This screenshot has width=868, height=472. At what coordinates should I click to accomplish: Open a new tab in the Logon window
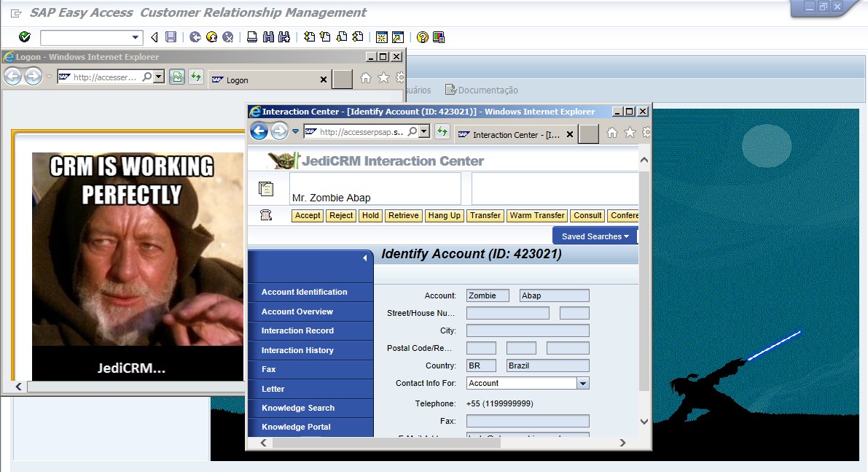pos(342,80)
